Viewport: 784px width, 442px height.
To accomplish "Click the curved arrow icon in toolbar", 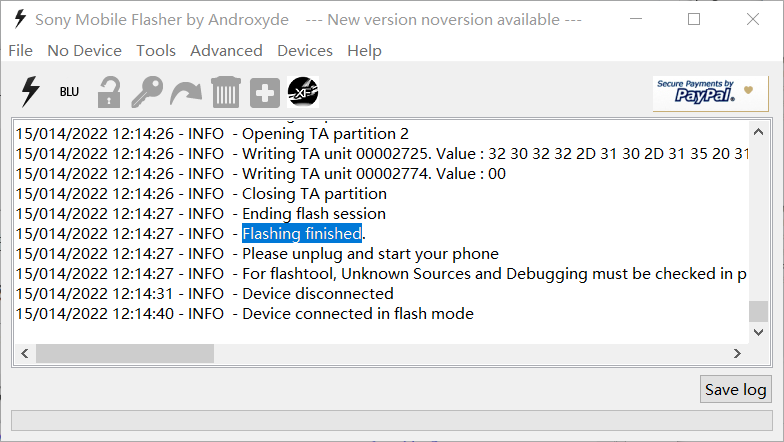I will [x=186, y=93].
